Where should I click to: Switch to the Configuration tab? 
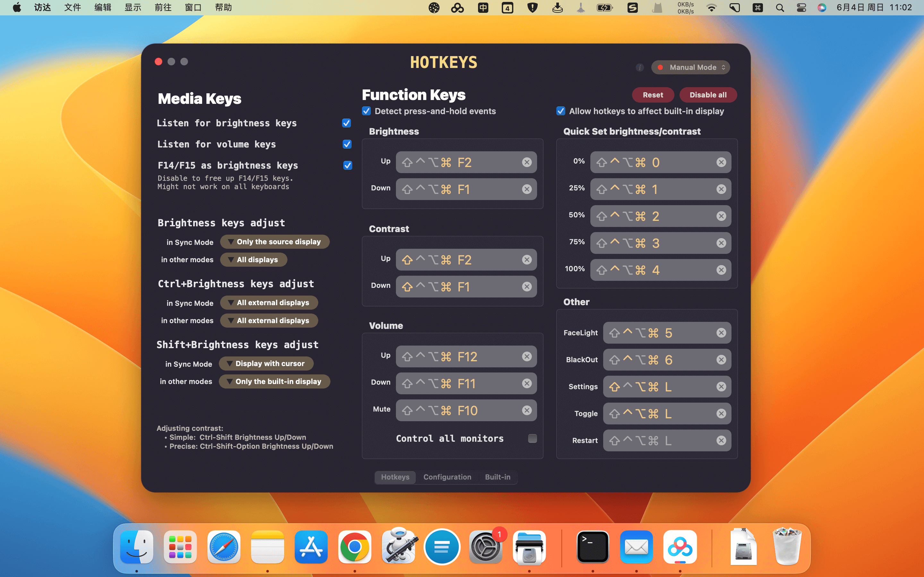click(x=447, y=477)
